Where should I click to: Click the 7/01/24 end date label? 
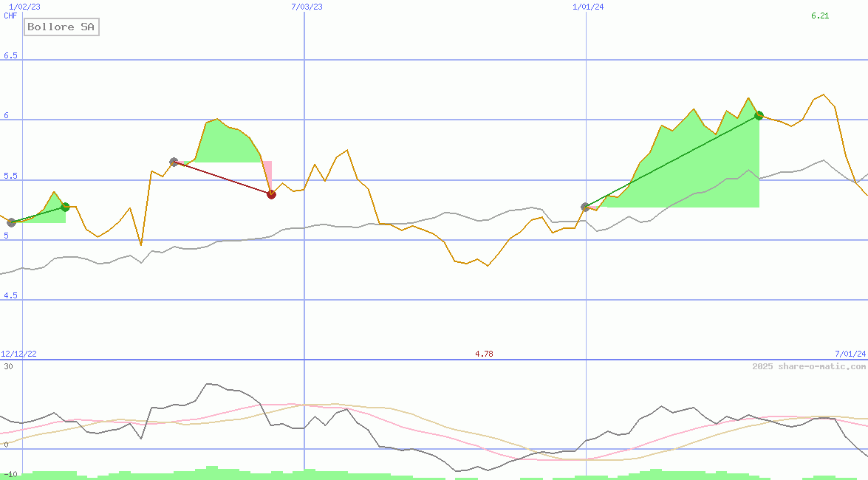click(850, 354)
